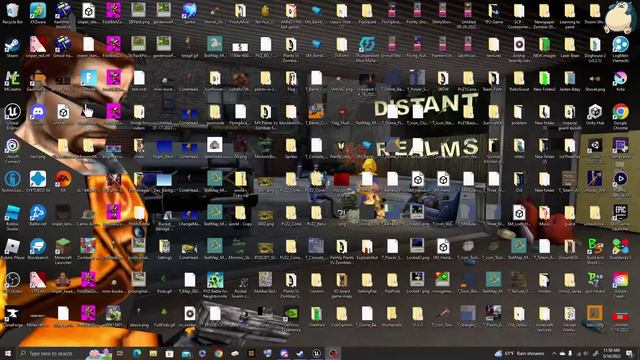Image resolution: width=640 pixels, height=360 pixels.
Task: Select the Roblox Player shortcut
Action: click(x=12, y=249)
